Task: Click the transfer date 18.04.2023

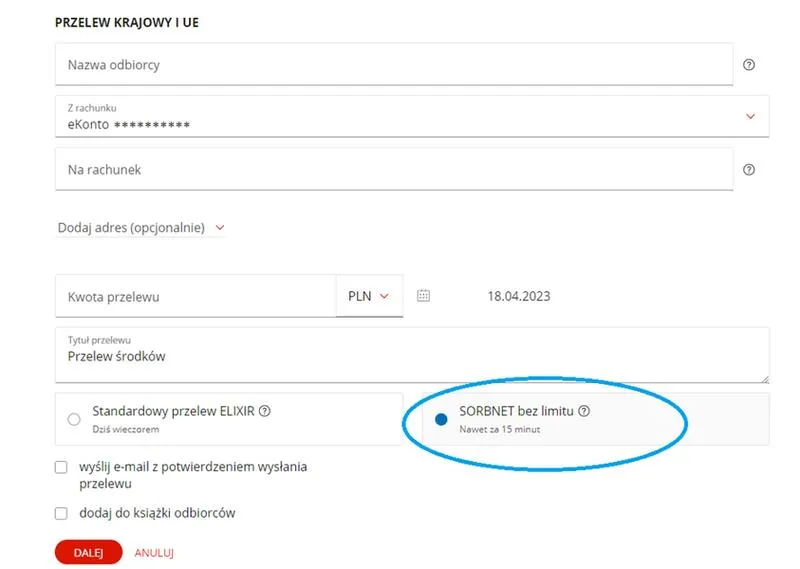Action: (519, 296)
